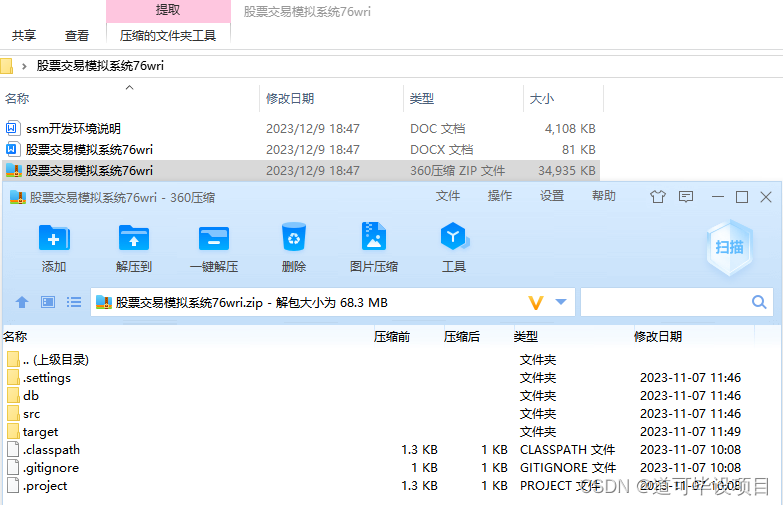
Task: Open the 设置 menu in 360压缩
Action: 552,196
